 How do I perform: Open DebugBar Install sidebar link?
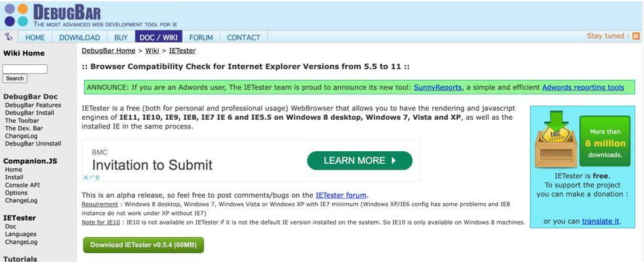pos(29,113)
